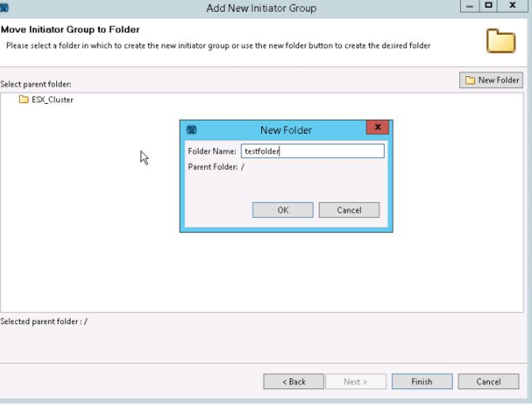Cancel the New Folder dialog
Screen dimensions: 532x405
tap(349, 210)
